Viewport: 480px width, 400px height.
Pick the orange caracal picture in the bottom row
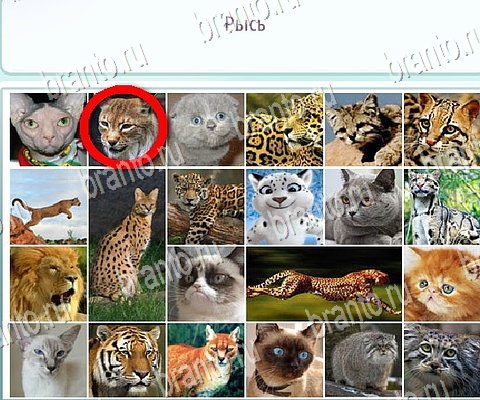(x=206, y=360)
